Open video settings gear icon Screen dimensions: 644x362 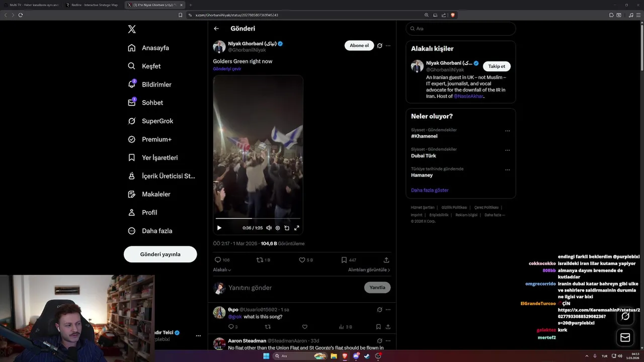[278, 228]
